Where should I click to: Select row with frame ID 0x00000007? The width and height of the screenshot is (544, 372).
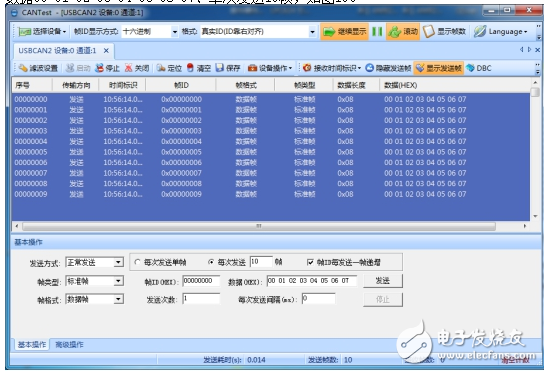click(271, 173)
